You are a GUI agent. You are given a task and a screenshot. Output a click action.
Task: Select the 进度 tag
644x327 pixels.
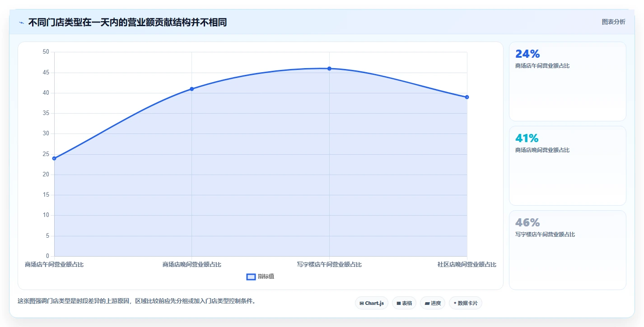(433, 303)
